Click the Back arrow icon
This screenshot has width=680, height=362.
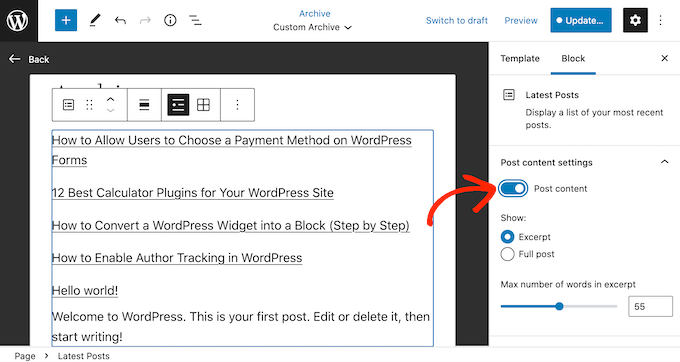[x=15, y=59]
